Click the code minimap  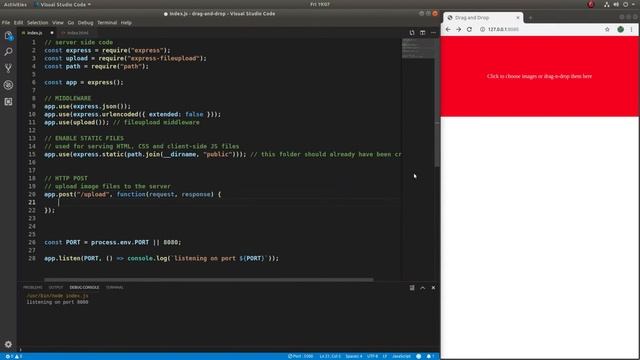(x=418, y=49)
